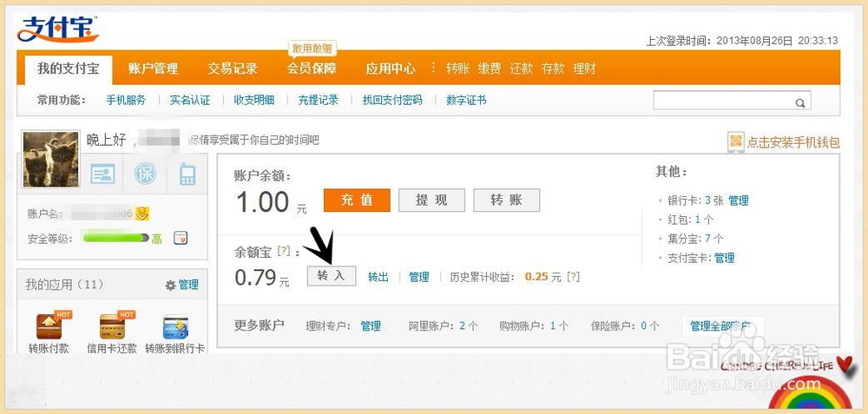
Task: Click the 转出 link for 余额宝
Action: click(378, 277)
